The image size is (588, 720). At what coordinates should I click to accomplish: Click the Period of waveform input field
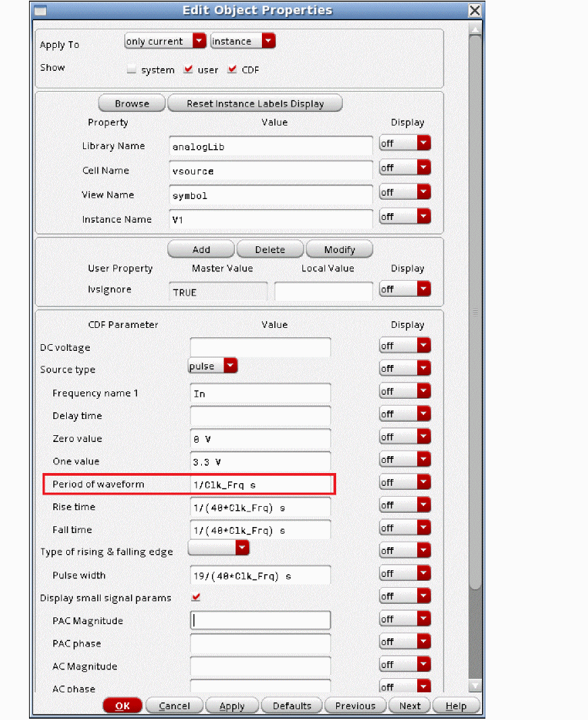[x=261, y=484]
